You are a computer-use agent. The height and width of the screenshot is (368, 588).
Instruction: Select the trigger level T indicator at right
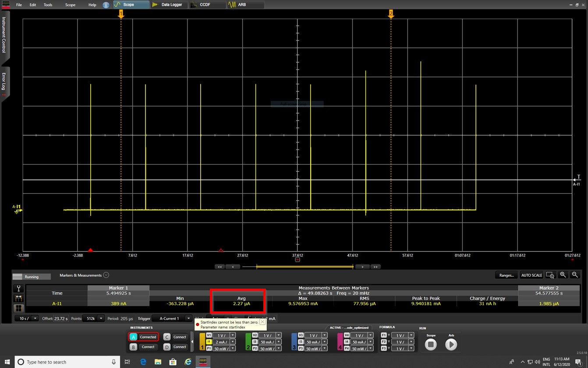[x=577, y=178]
